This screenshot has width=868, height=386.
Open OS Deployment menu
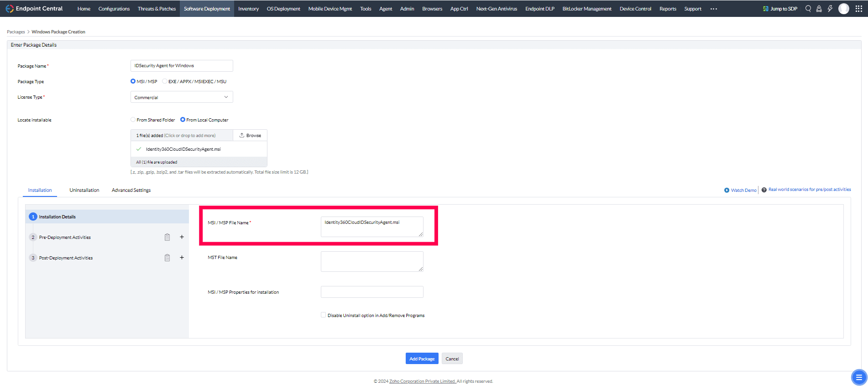283,9
